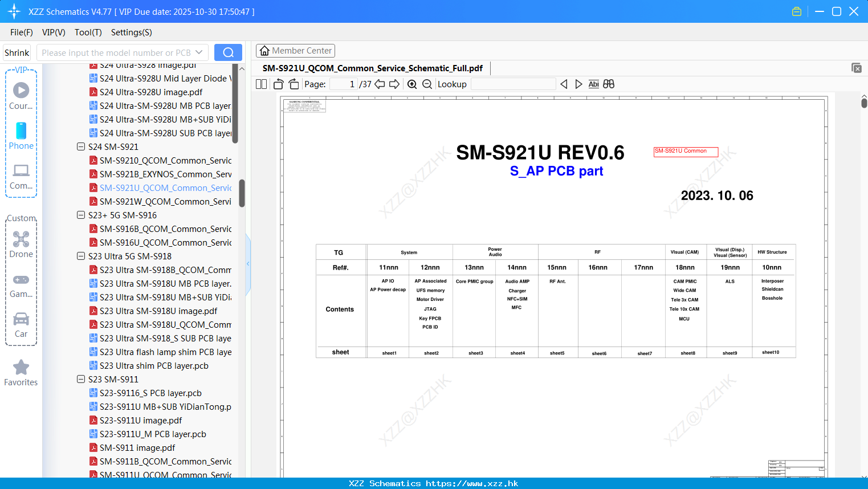This screenshot has height=489, width=868.
Task: Open S23 Ultra SM-S918U image.pdf
Action: (153, 311)
